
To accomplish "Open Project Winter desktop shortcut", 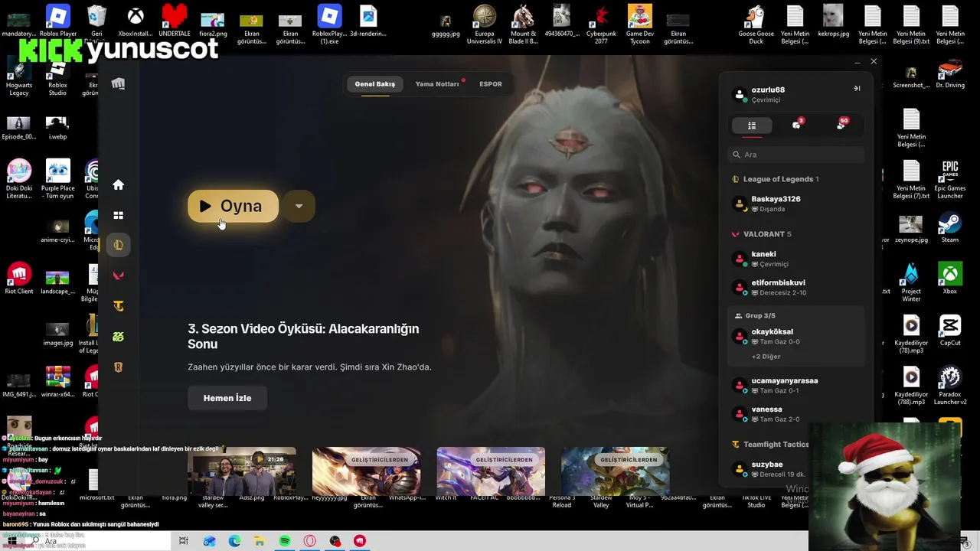I will pos(911,283).
